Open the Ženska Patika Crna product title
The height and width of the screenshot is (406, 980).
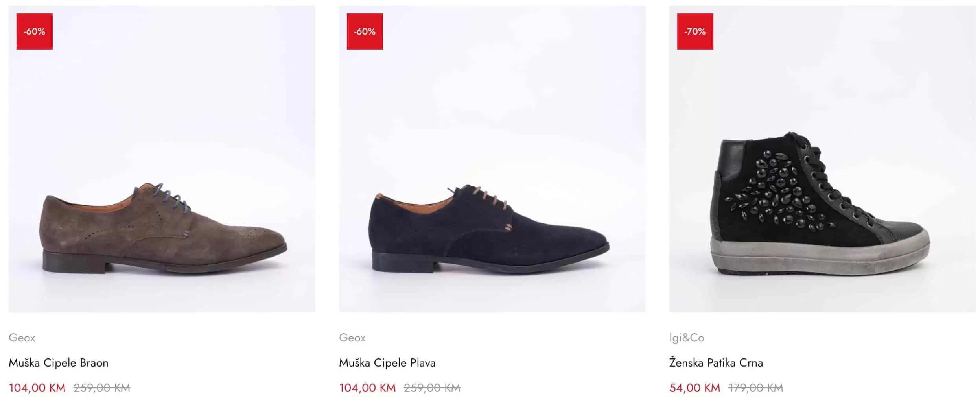716,363
